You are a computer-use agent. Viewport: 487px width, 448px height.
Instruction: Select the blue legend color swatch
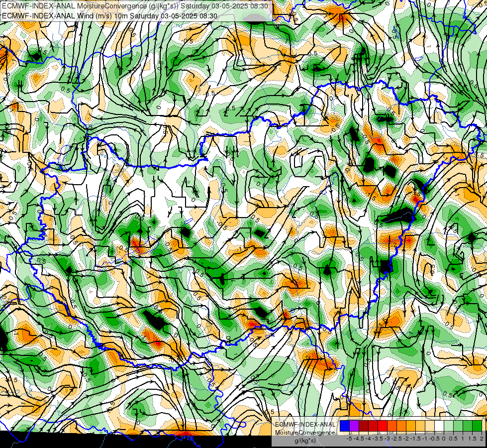(345, 426)
